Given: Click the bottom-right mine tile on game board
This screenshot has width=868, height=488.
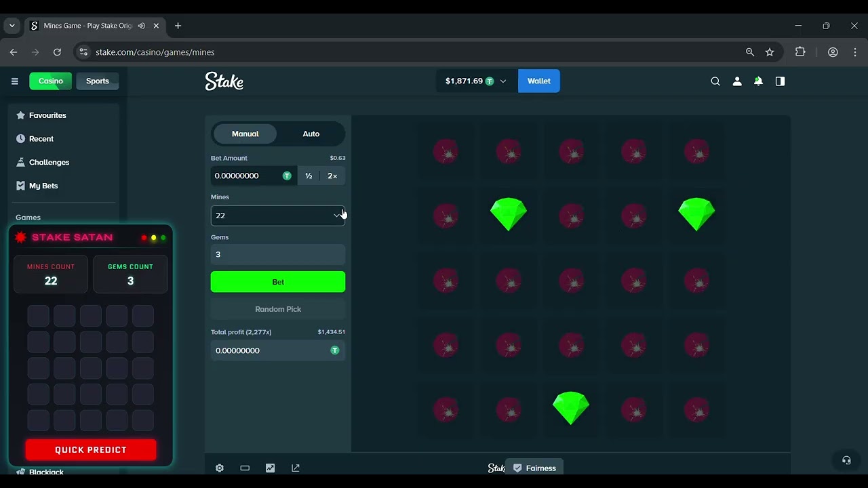Looking at the screenshot, I should (696, 410).
